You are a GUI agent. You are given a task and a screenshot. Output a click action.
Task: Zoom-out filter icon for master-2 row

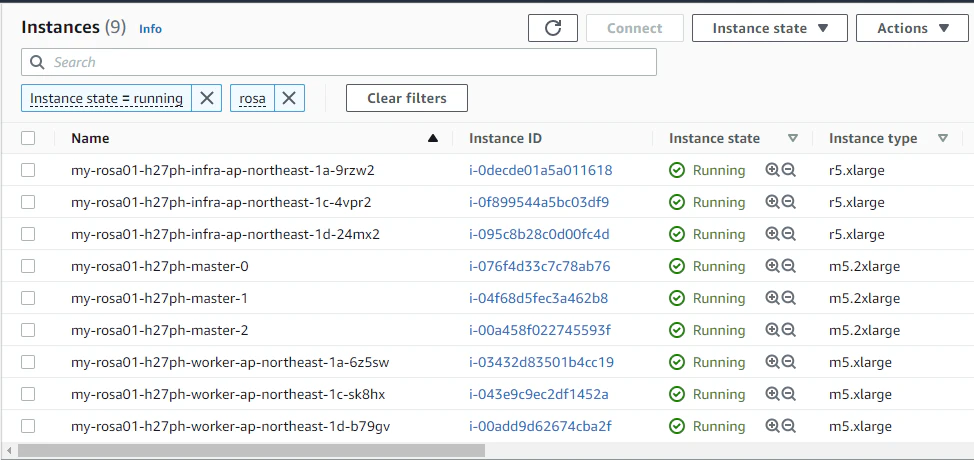(789, 330)
